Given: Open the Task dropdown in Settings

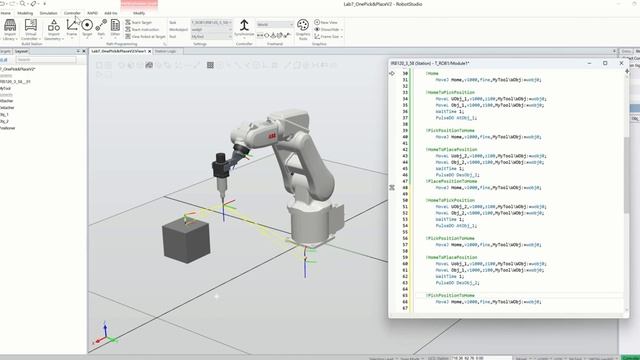Looking at the screenshot, I should pos(211,22).
